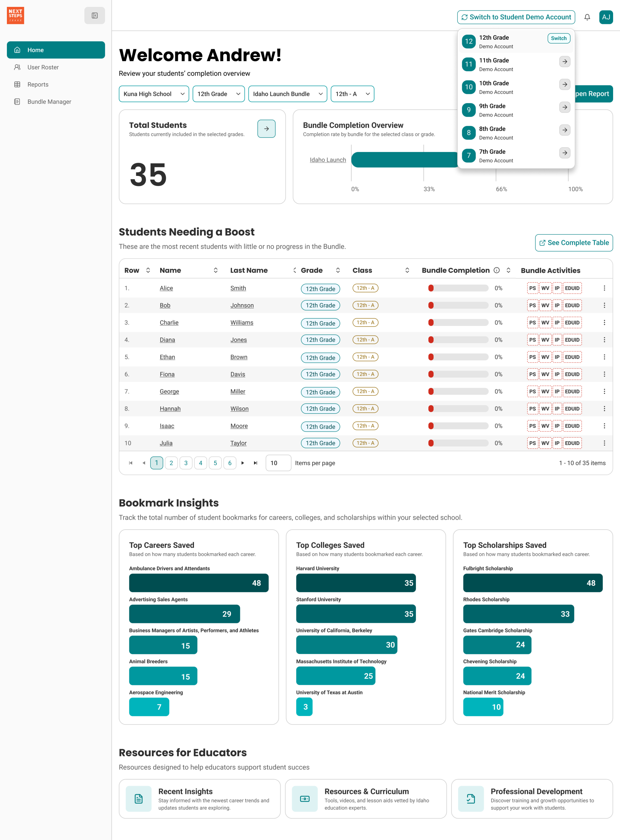
Task: Toggle sorting on the Class column
Action: (x=407, y=270)
